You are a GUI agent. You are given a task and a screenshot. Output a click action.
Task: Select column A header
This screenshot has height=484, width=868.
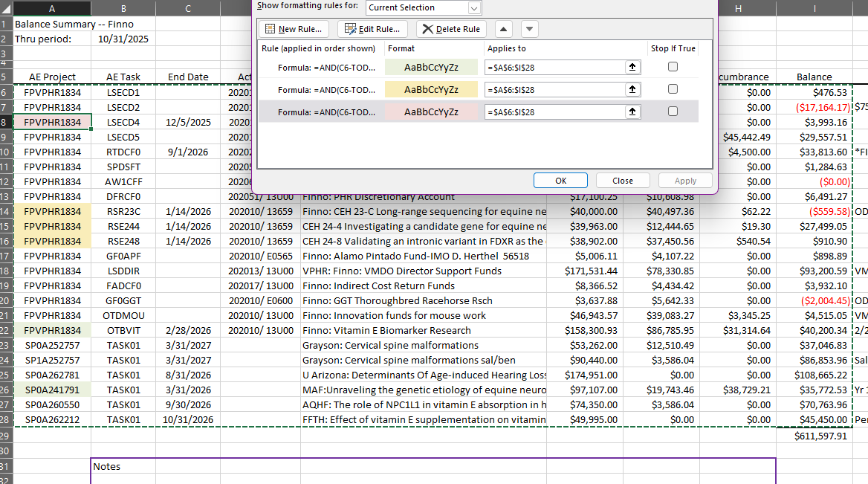pos(52,8)
